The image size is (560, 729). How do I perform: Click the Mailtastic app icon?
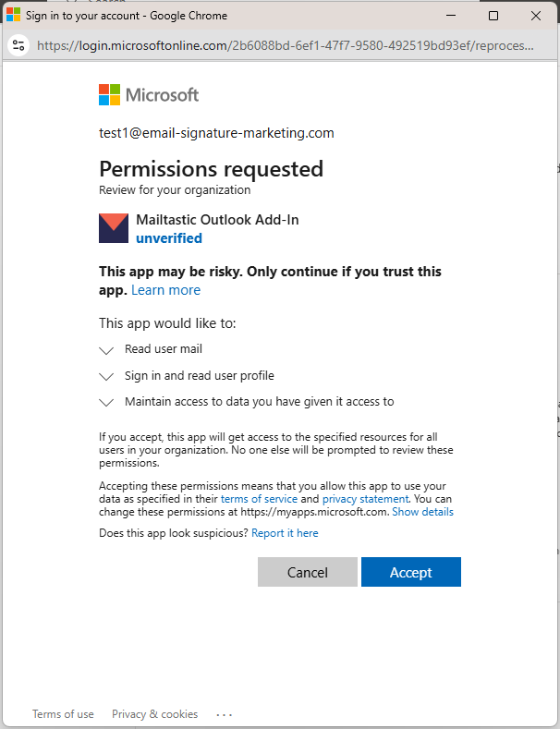[114, 228]
